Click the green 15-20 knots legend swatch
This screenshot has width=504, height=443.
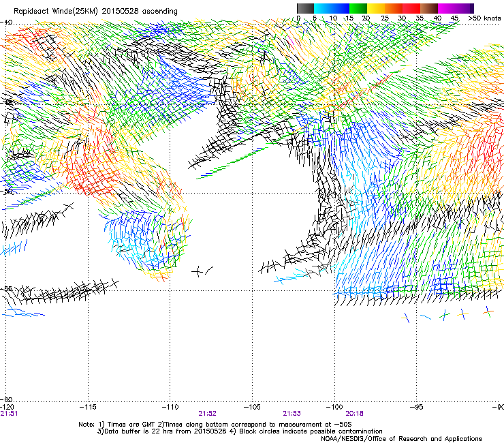click(x=358, y=8)
